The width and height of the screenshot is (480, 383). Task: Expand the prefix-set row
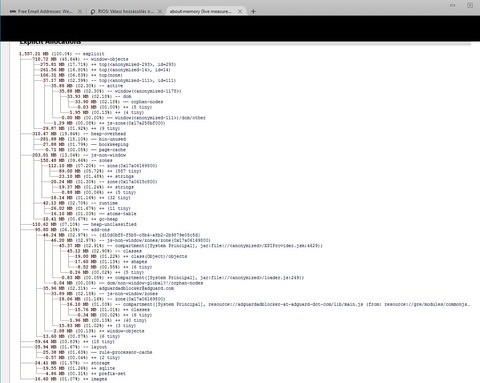click(x=85, y=374)
